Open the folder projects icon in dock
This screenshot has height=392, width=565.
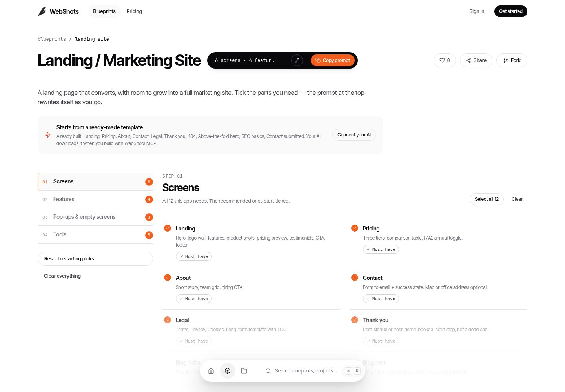pos(244,371)
